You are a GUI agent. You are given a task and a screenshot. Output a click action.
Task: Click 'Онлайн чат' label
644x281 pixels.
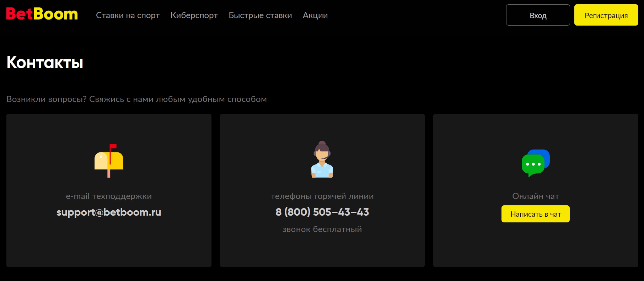click(536, 196)
